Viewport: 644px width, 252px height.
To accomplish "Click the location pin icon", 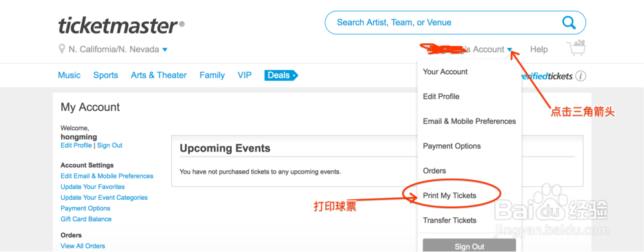I will [x=62, y=50].
